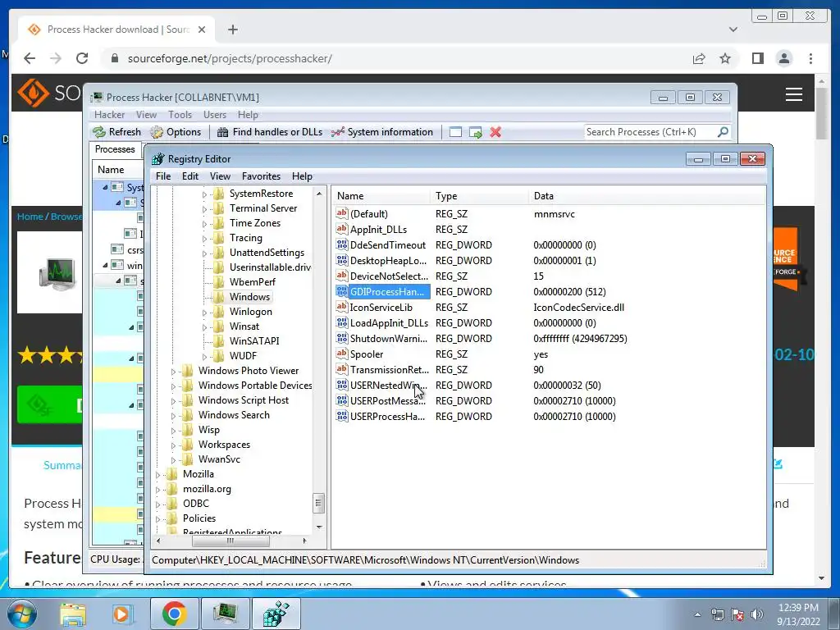This screenshot has height=630, width=840.
Task: Click the Mozilla folder icon in registry tree
Action: click(x=172, y=473)
